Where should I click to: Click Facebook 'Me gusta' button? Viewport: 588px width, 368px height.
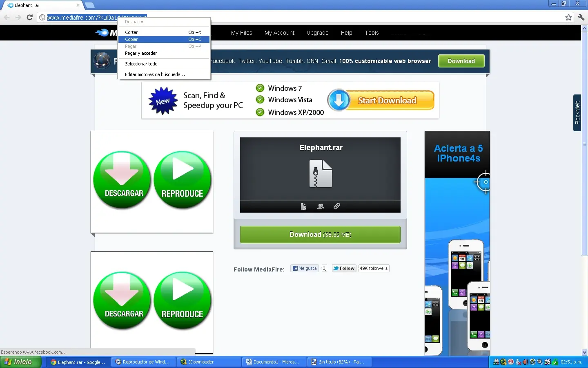coord(305,268)
